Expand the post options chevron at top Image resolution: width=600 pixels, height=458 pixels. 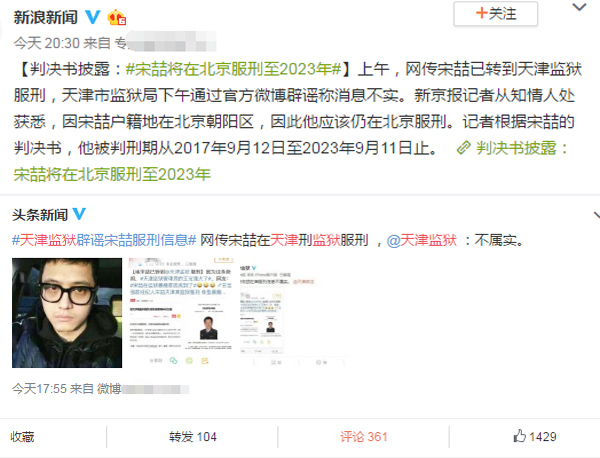(x=579, y=7)
